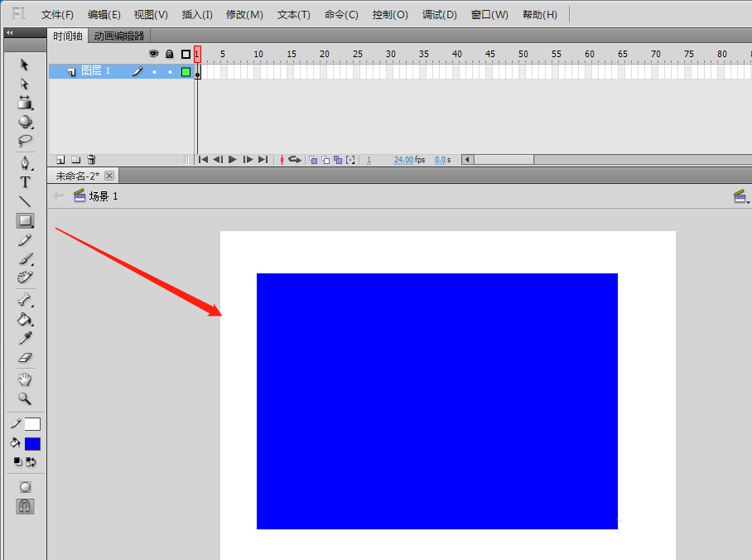Open 命令(C) menu
The height and width of the screenshot is (560, 752).
(x=341, y=15)
